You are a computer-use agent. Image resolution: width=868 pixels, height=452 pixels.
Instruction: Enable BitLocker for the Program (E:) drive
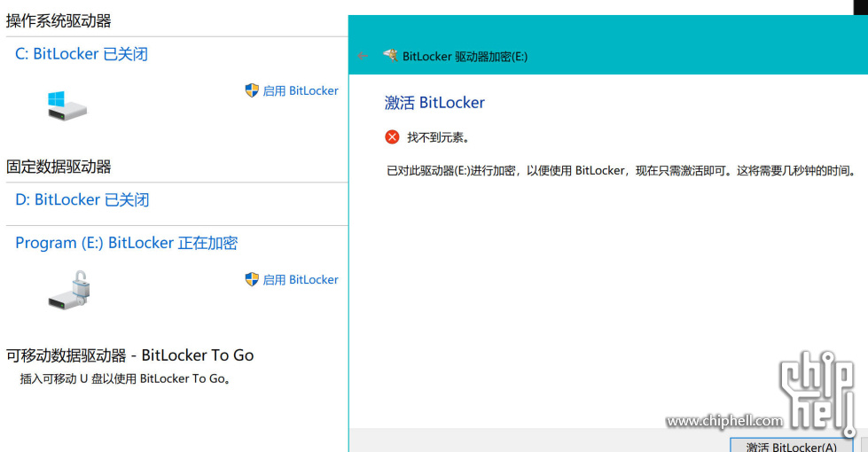point(301,280)
